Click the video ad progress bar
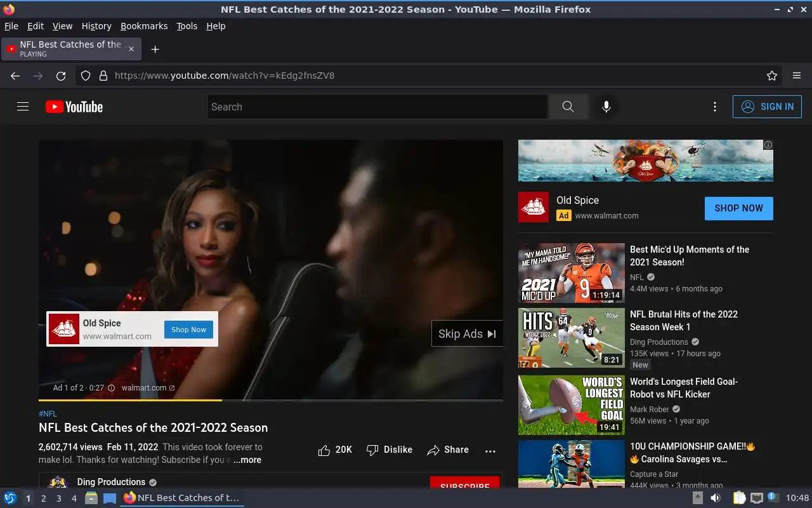Viewport: 812px width, 508px height. pos(271,400)
